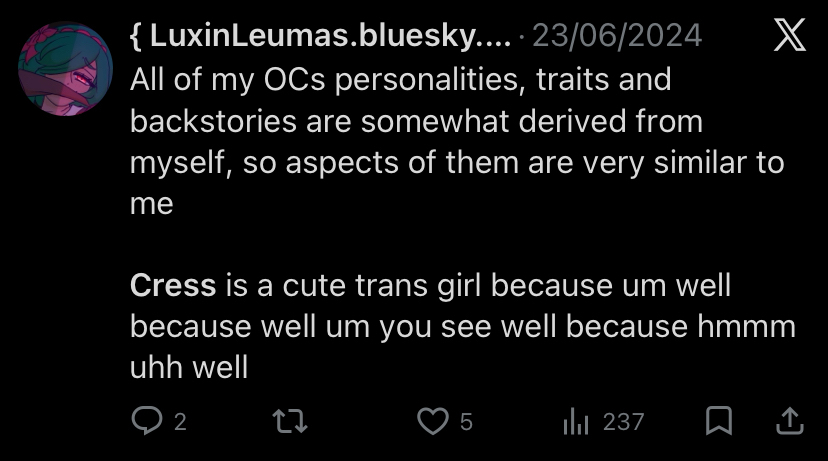
Task: Click the words "cute trans girl"
Action: click(369, 286)
